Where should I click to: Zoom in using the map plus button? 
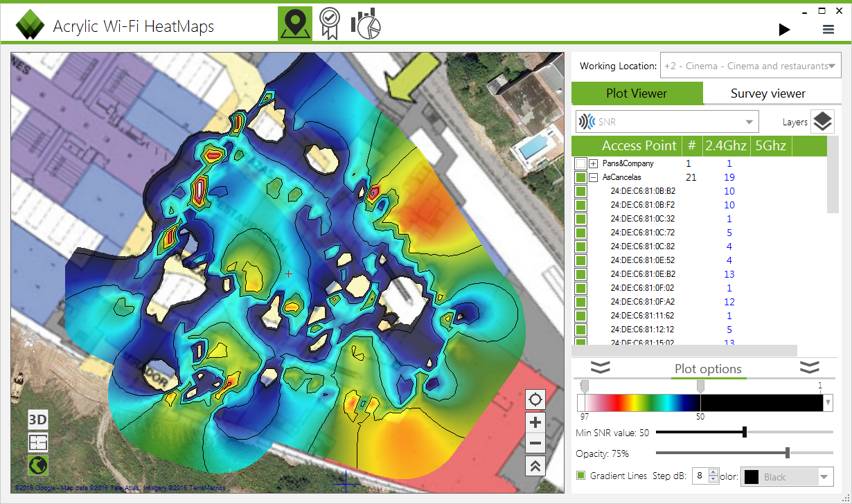(x=535, y=422)
